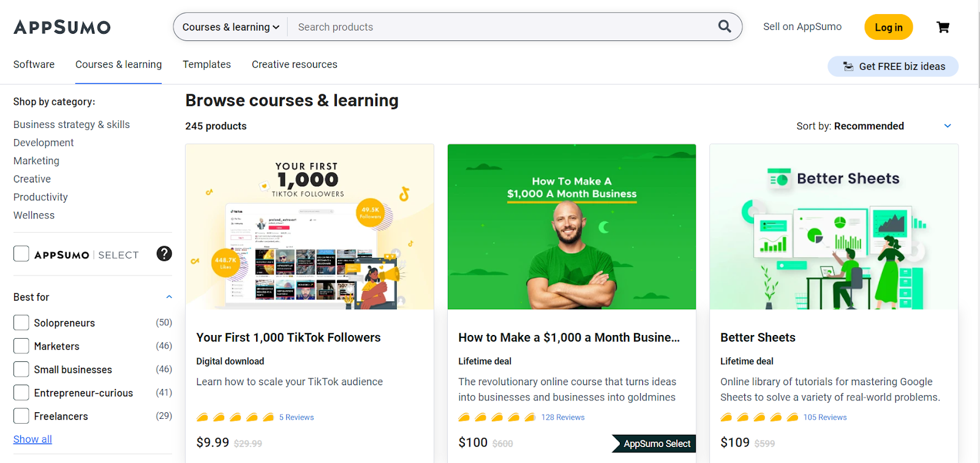Screen dimensions: 980x463
Task: Check the Solopreneurs filter
Action: 21,323
